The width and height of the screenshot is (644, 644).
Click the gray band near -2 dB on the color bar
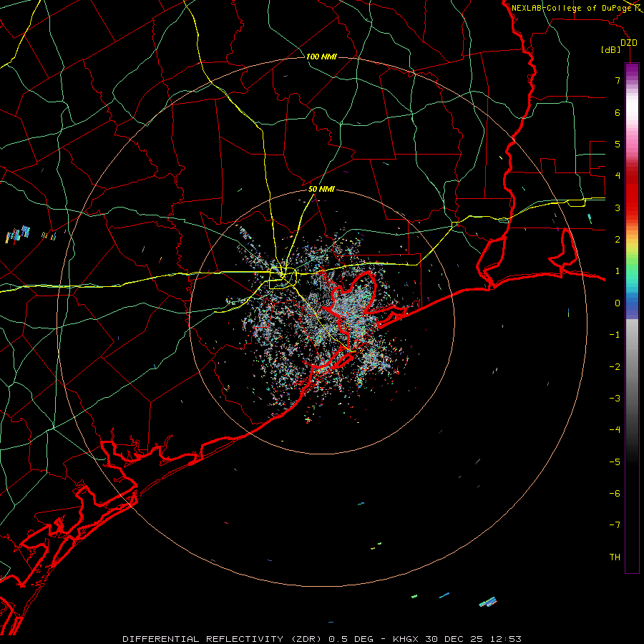click(x=632, y=367)
